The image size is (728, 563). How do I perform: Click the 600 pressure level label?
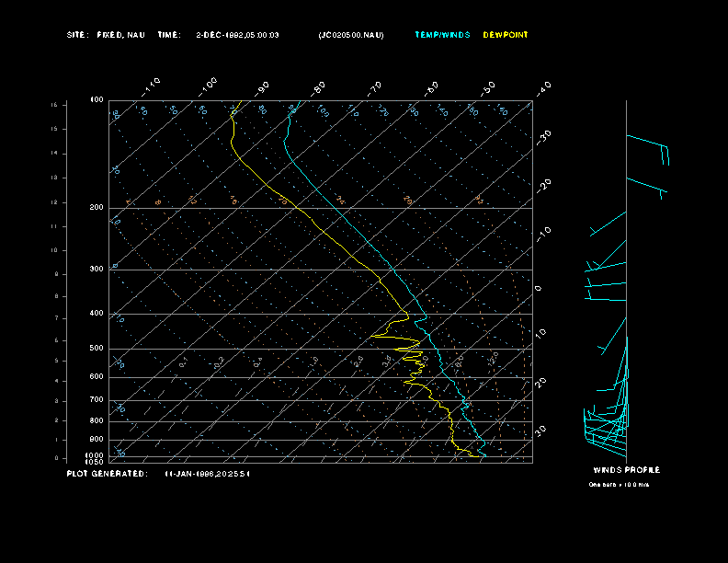(97, 377)
